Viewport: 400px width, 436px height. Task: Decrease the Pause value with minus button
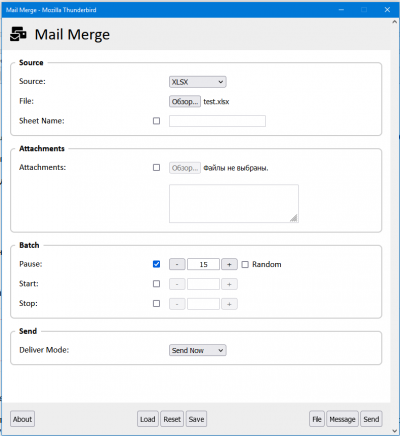pyautogui.click(x=177, y=264)
